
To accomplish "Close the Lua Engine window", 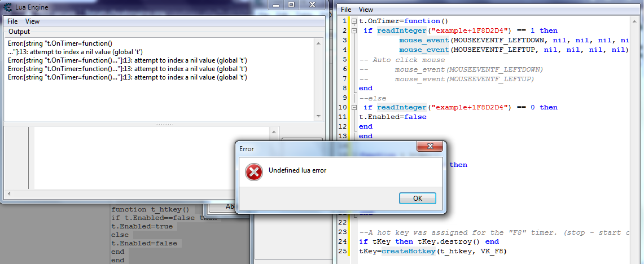I will point(312,5).
